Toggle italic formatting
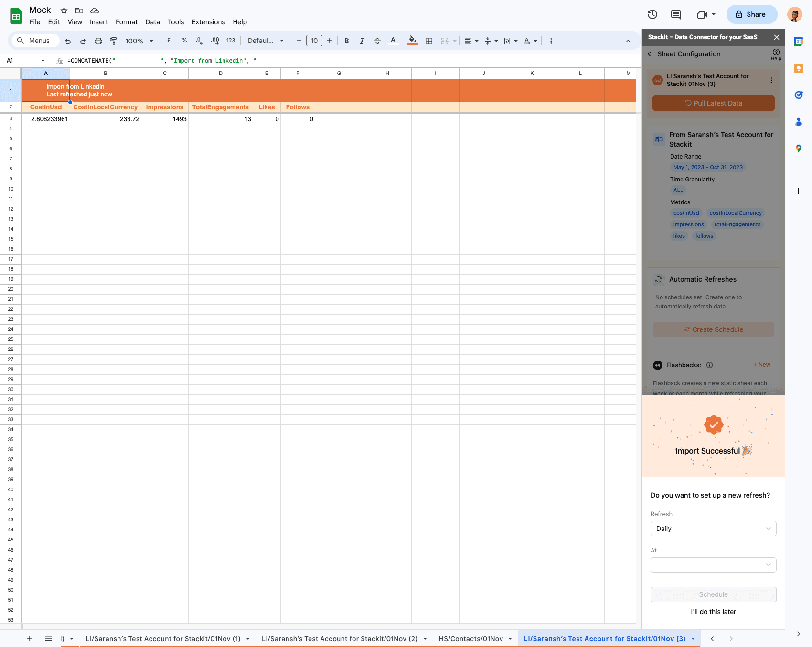This screenshot has width=812, height=647. [362, 41]
